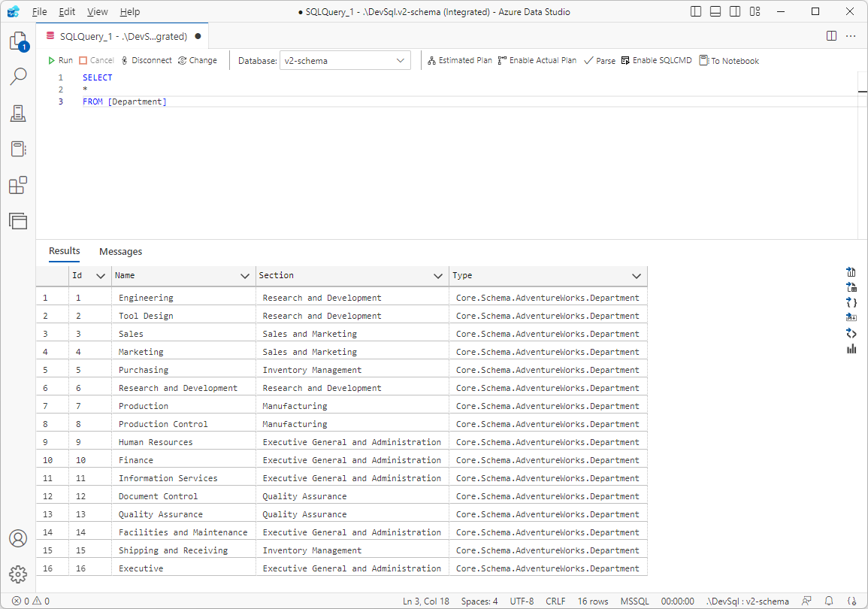Run the SQL query
This screenshot has height=609, width=868.
click(60, 60)
